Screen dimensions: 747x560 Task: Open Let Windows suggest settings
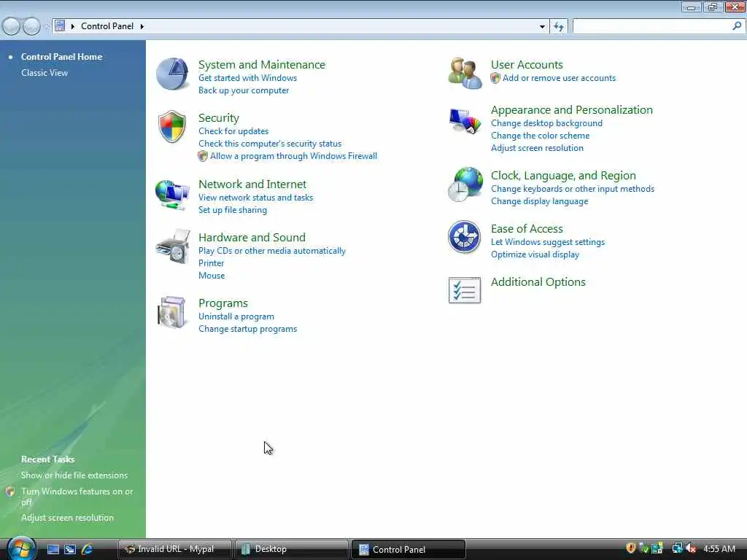pyautogui.click(x=548, y=242)
